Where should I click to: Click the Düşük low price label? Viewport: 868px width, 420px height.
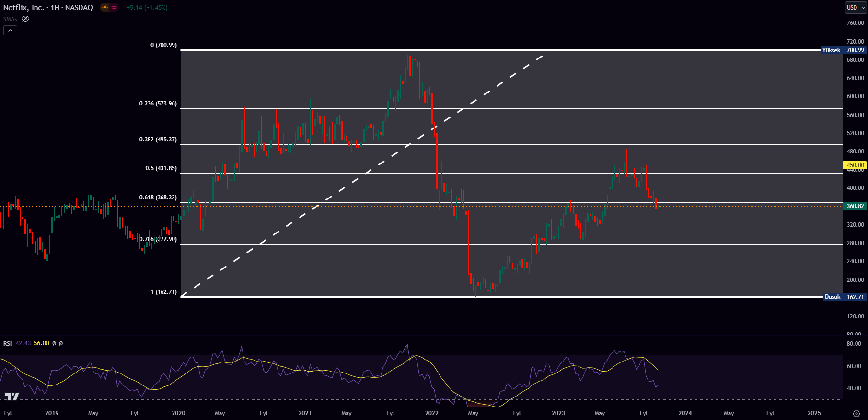[x=833, y=297]
